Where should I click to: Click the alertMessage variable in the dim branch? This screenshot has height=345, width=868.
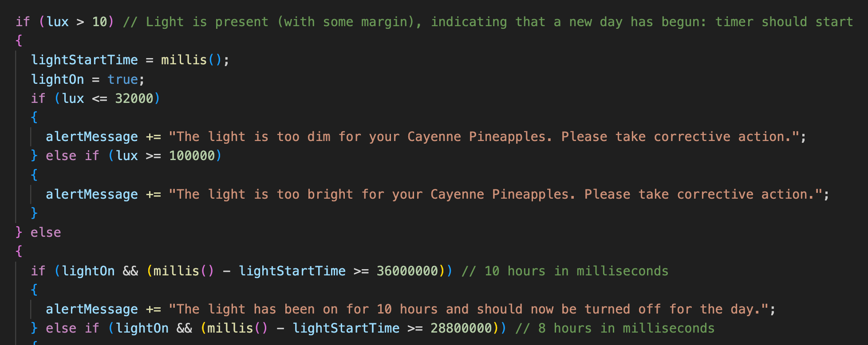92,137
